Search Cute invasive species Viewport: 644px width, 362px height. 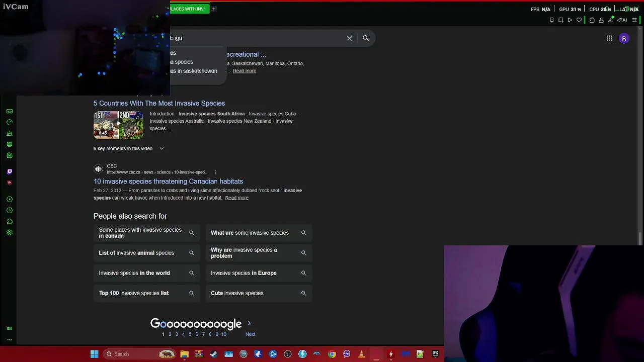point(259,293)
